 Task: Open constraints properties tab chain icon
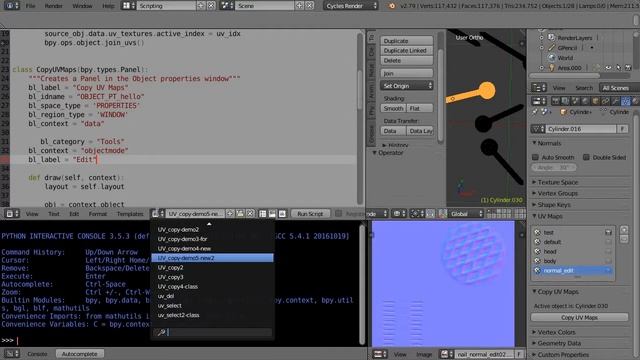point(605,101)
